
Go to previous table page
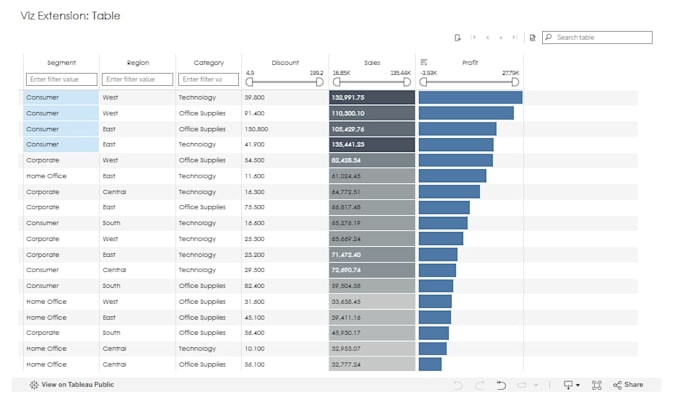tap(487, 38)
